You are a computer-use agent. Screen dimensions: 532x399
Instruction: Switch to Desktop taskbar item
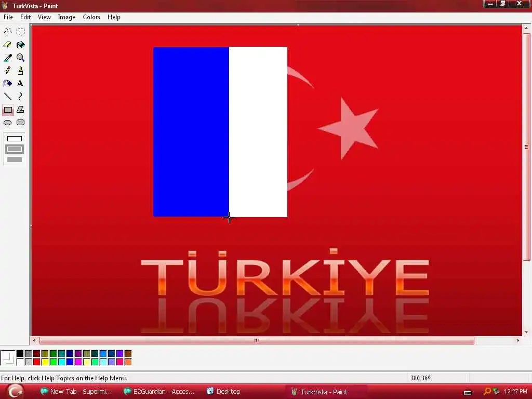(224, 392)
